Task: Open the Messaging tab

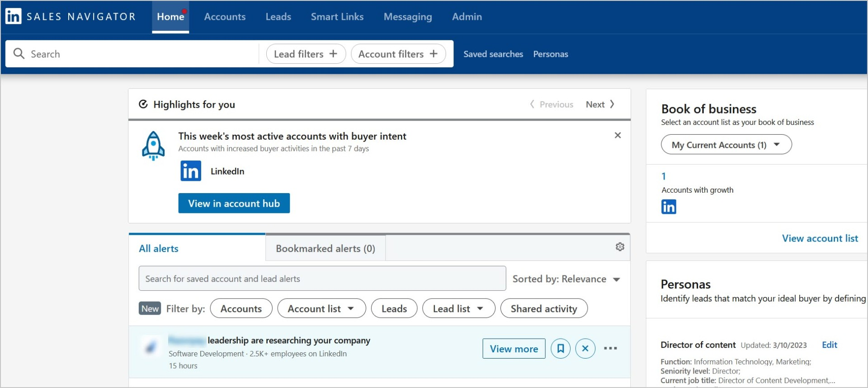Action: 408,17
